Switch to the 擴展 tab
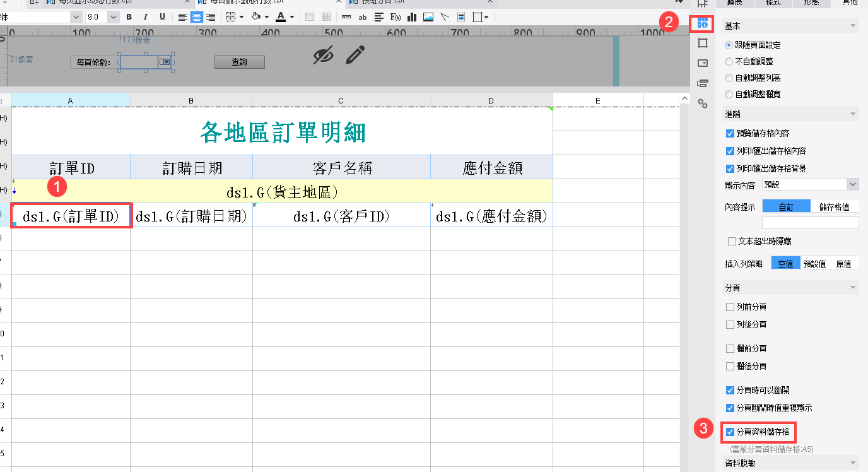868x472 pixels. (x=734, y=3)
